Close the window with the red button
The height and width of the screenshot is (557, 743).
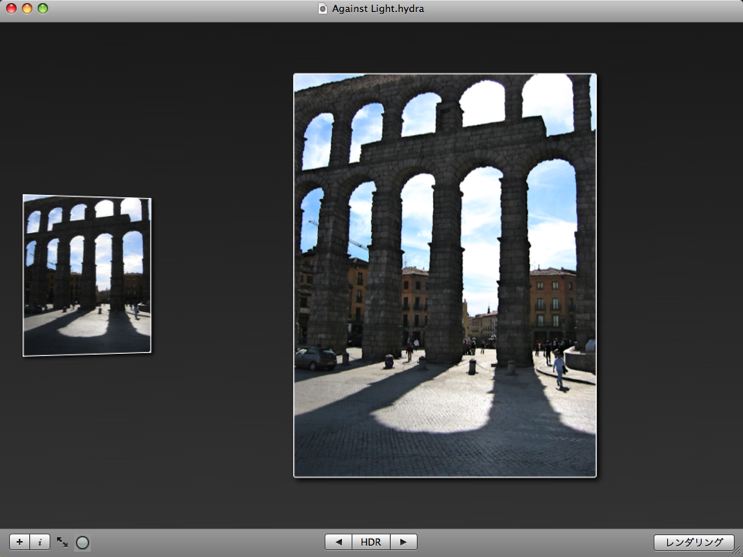11,9
